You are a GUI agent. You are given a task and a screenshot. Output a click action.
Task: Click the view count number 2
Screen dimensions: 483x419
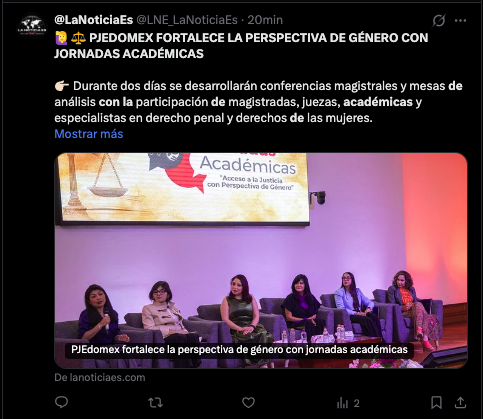point(356,404)
